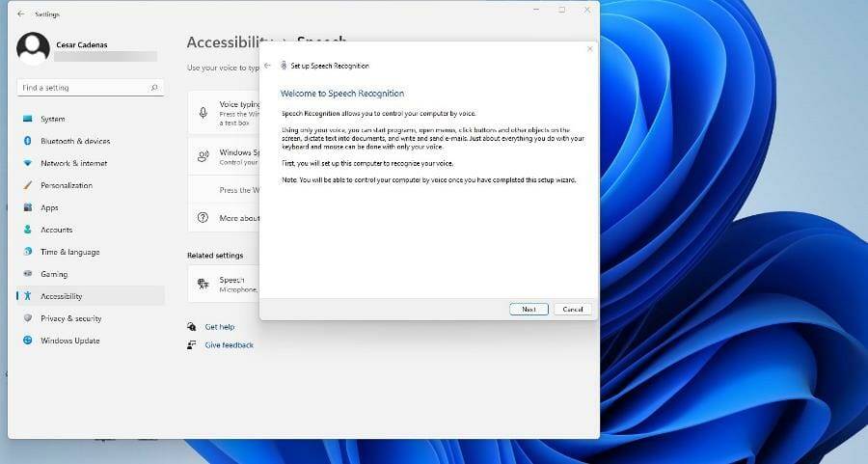Click Accessibility breadcrumb heading

pos(230,42)
